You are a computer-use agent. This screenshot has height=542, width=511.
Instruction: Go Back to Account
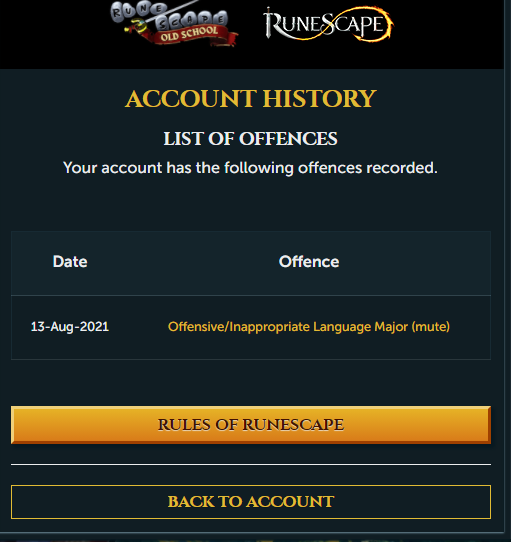251,502
